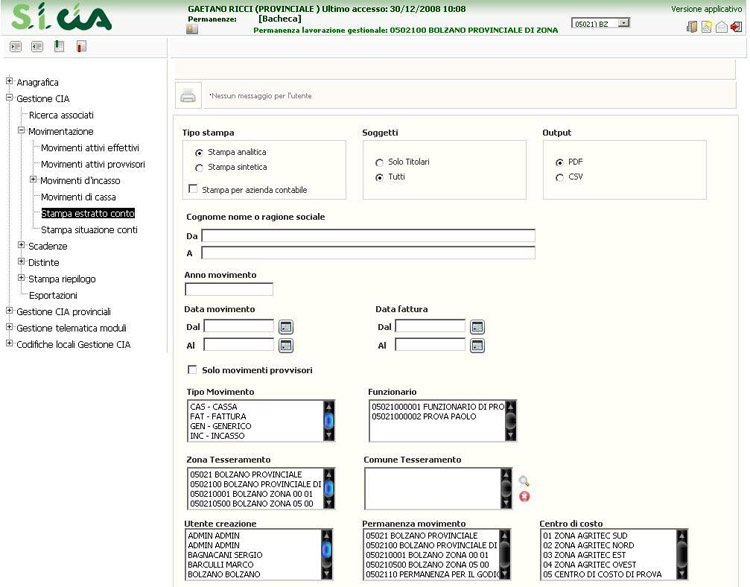Select Solo Titolari radio button

379,163
